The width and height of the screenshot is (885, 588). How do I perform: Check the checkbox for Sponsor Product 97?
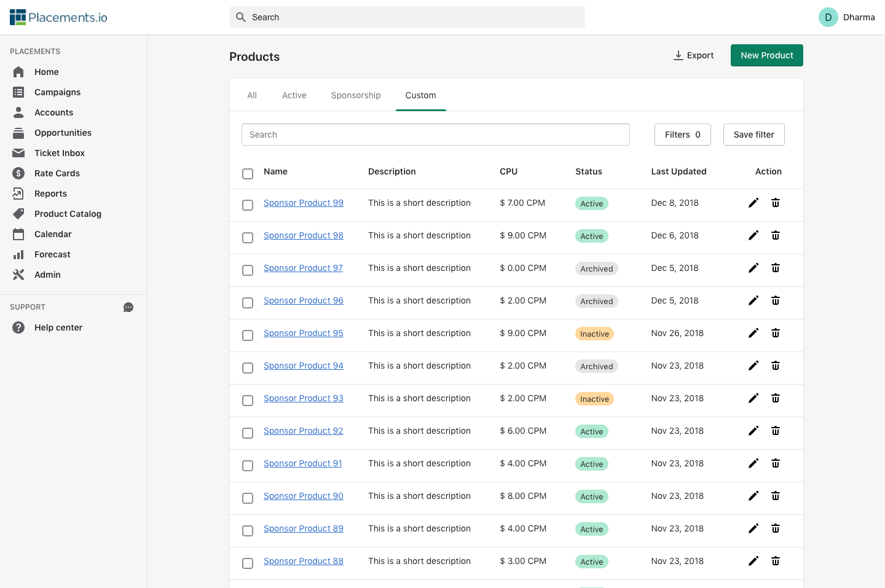point(248,270)
